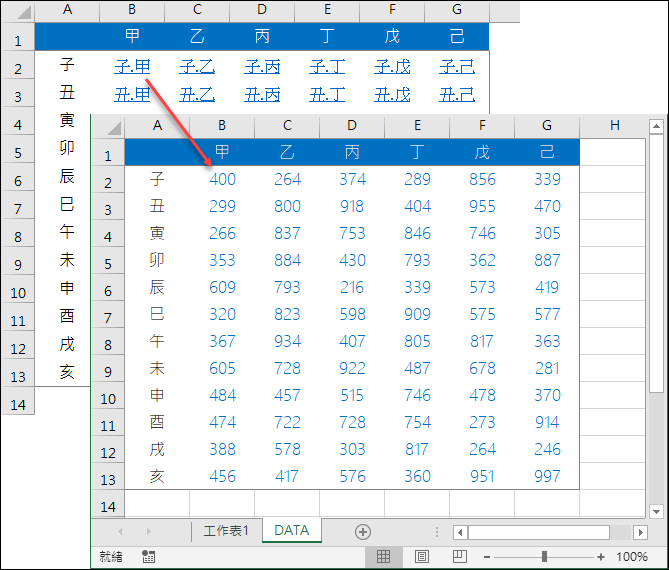Click horizontal scrollbar left arrow
Image resolution: width=669 pixels, height=570 pixels.
[460, 532]
